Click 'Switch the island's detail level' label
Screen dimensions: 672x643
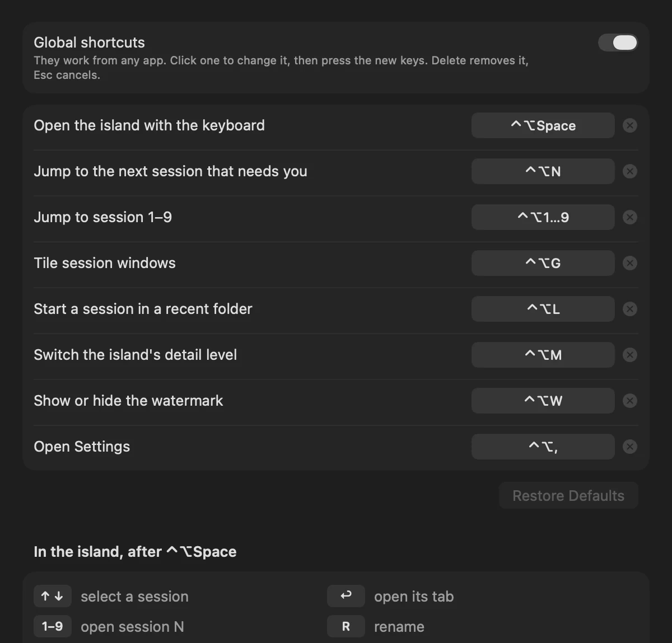135,355
